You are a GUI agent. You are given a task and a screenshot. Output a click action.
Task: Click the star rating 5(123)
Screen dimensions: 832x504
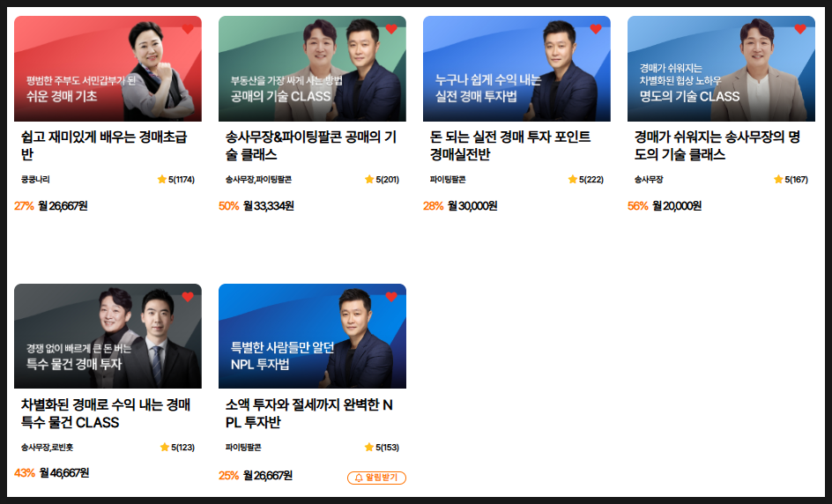click(x=178, y=448)
